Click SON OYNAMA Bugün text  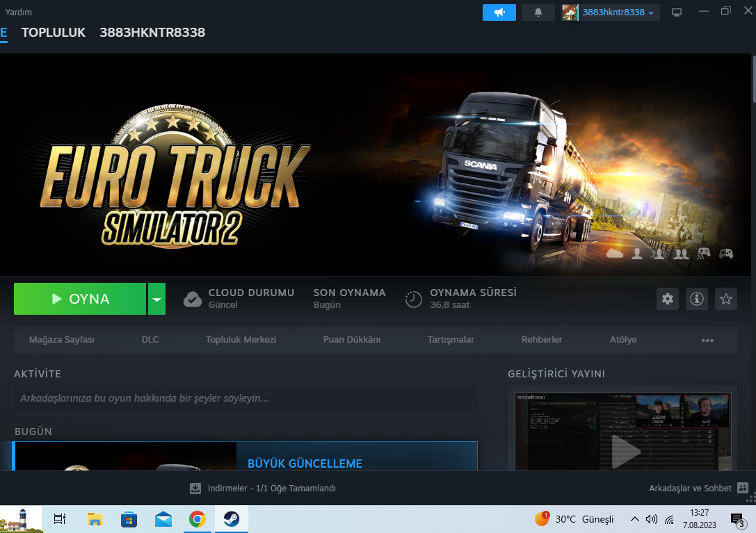350,298
